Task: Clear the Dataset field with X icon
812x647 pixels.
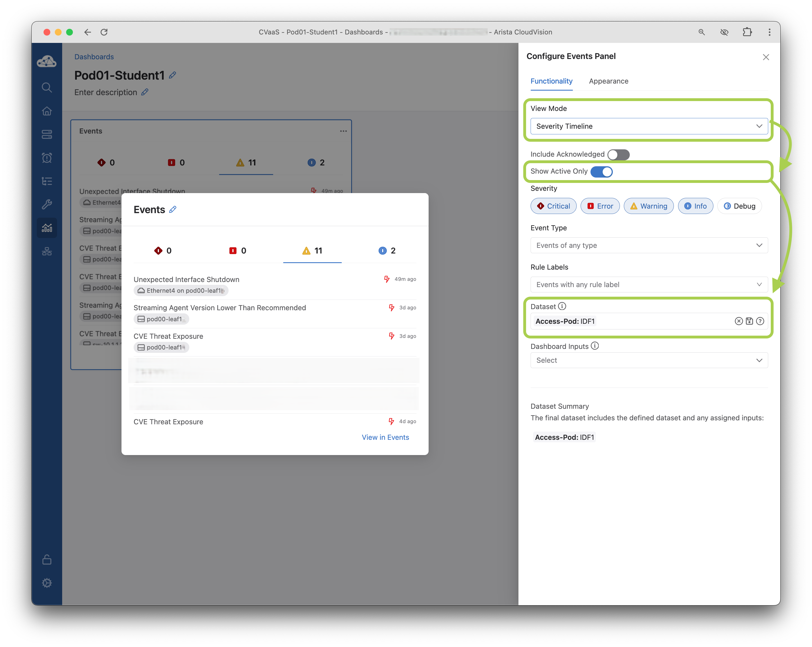Action: 739,321
